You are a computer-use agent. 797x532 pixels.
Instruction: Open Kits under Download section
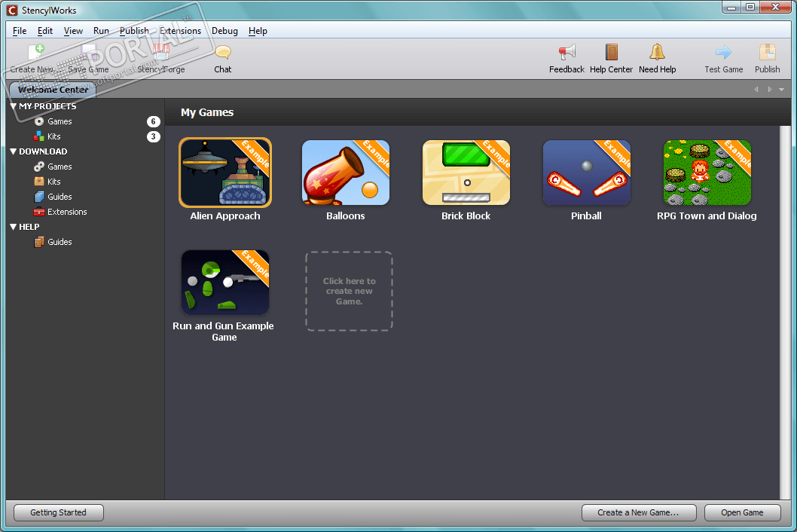[54, 182]
